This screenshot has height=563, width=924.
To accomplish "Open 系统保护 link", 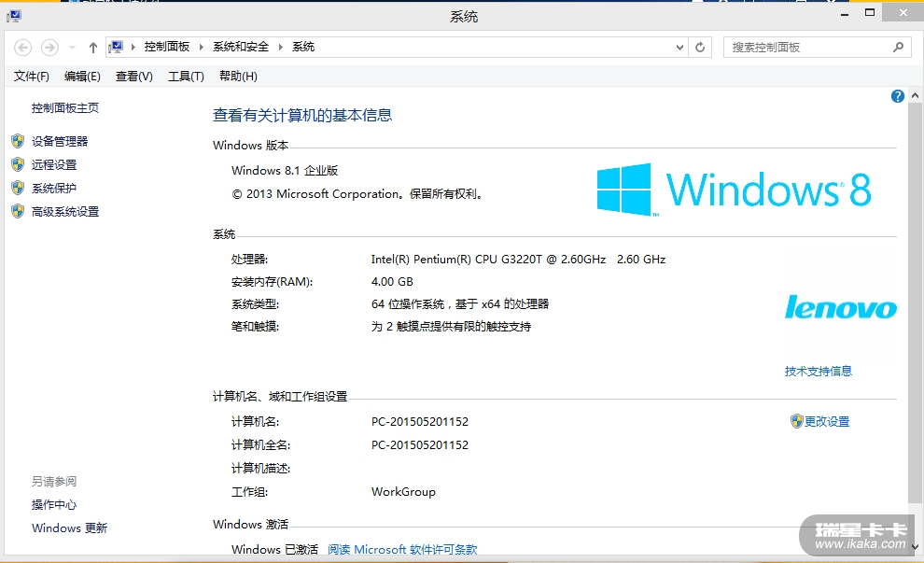I will tap(53, 188).
